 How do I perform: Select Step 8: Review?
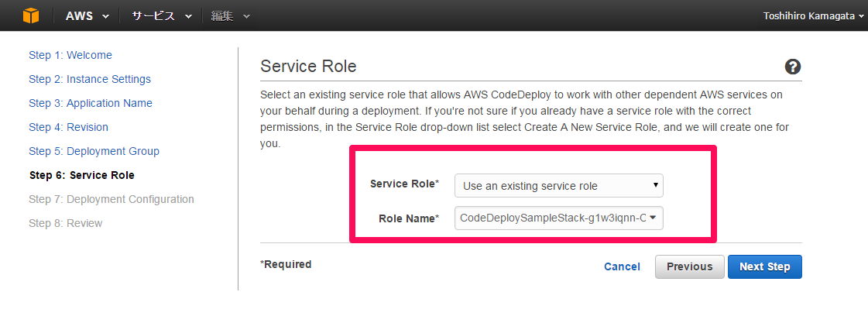(65, 223)
